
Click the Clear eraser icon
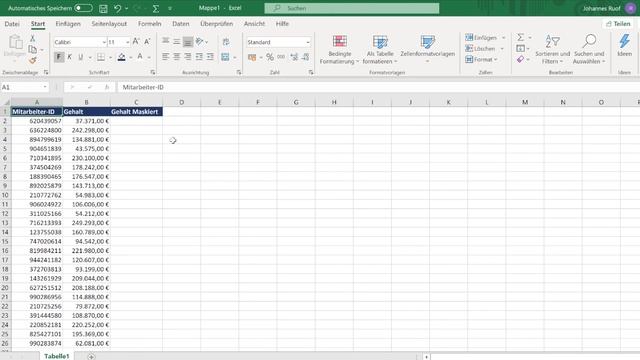click(520, 60)
